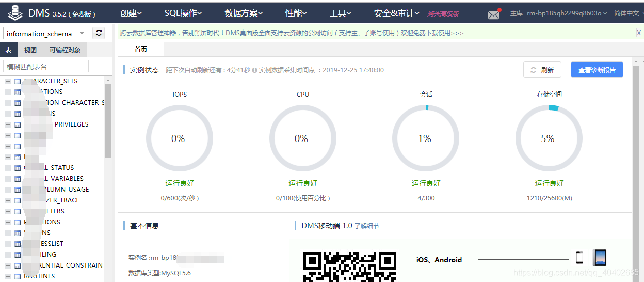Click the 0/600(次/秒) value

pyautogui.click(x=180, y=198)
